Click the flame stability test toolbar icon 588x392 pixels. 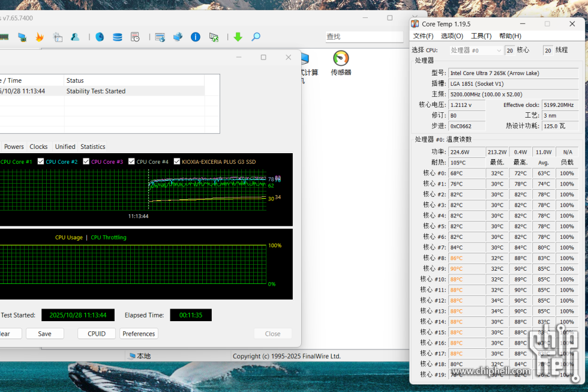[40, 37]
